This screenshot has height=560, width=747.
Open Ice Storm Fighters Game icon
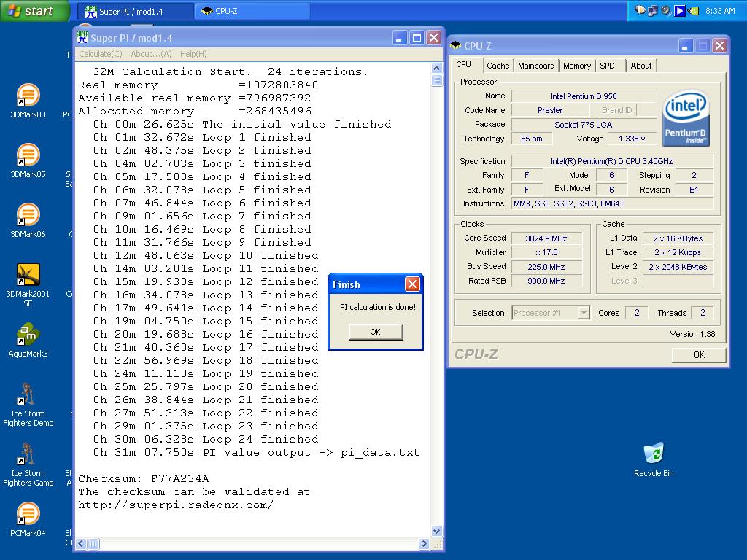point(28,464)
